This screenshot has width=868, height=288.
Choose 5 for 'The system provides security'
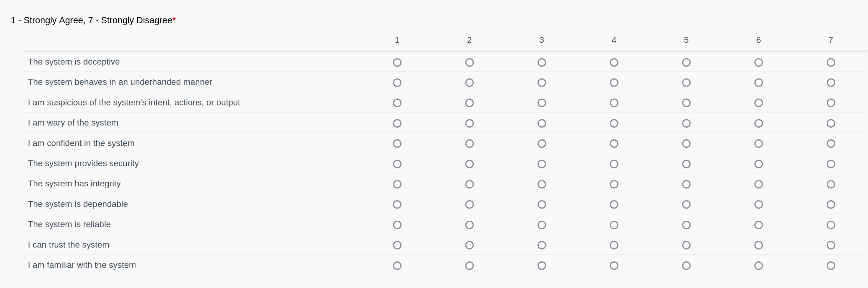pos(686,164)
